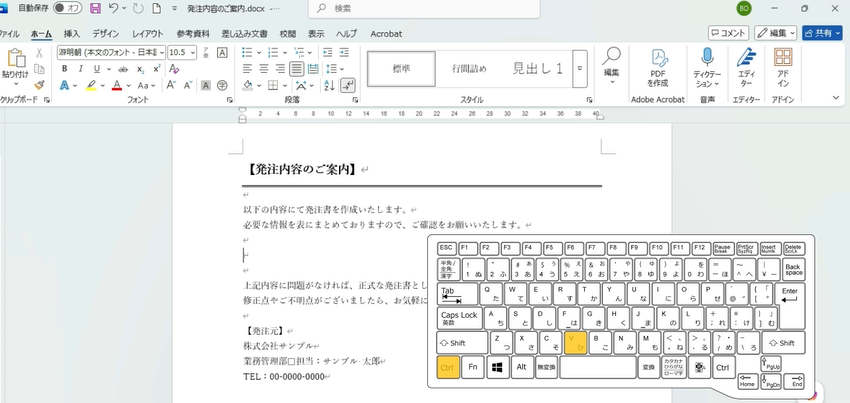Cut selection with the scissors icon

39,53
